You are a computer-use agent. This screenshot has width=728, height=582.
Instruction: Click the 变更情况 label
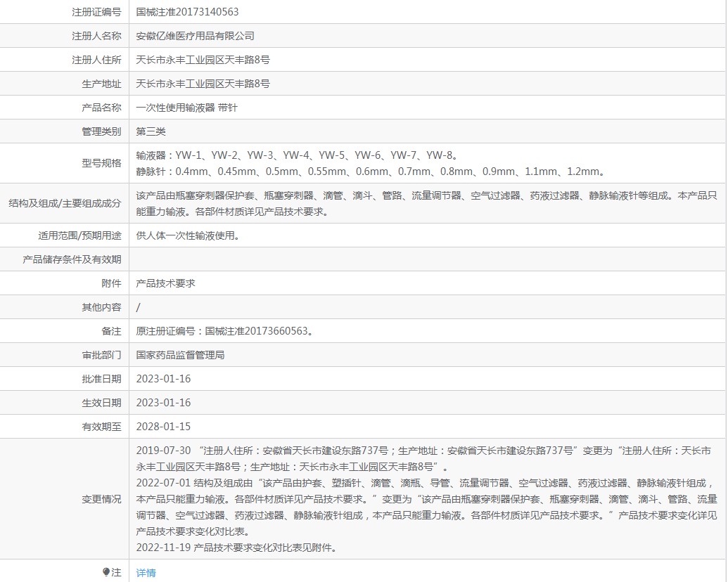pyautogui.click(x=102, y=499)
